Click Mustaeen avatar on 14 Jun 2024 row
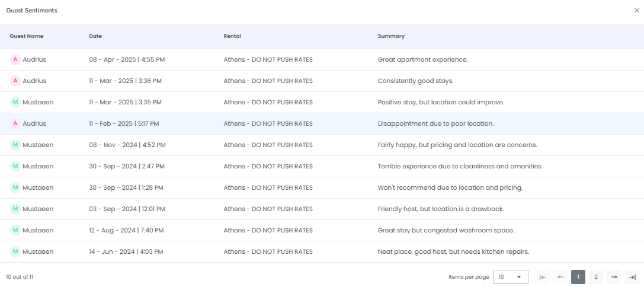Viewport: 644px width, 287px height. tap(15, 251)
